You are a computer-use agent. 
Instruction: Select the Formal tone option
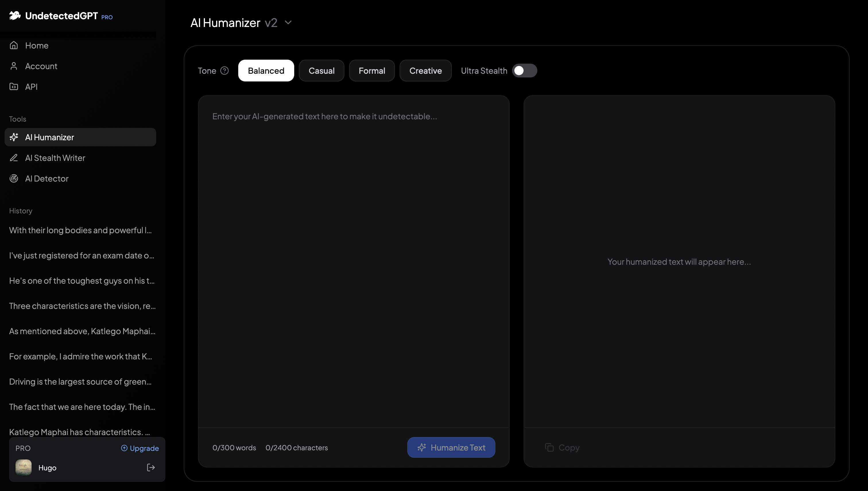(x=371, y=71)
